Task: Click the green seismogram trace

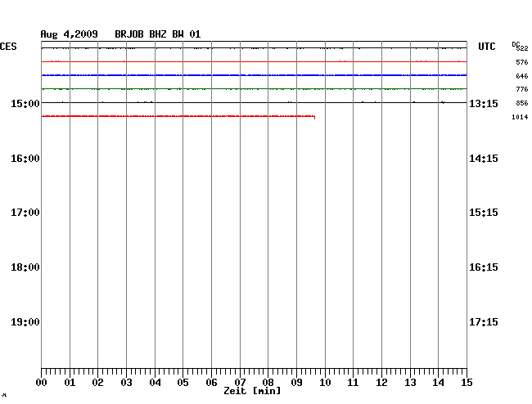Action: pos(254,89)
